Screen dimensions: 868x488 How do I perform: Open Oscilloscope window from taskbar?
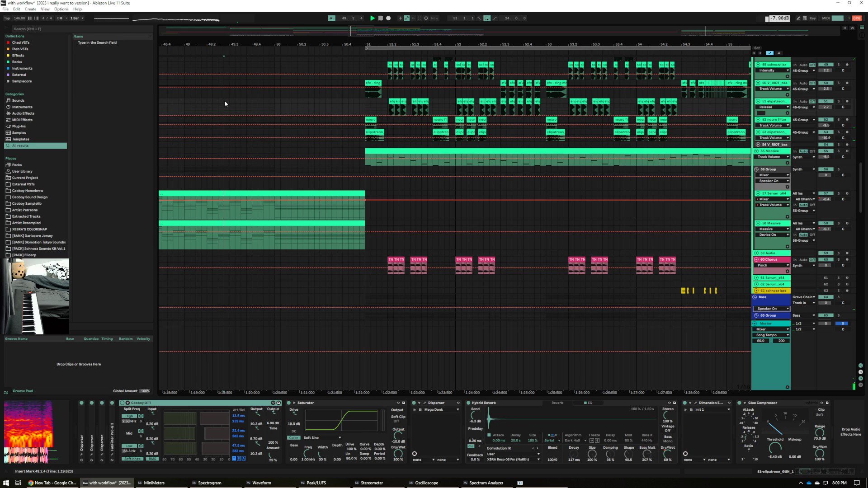[426, 483]
